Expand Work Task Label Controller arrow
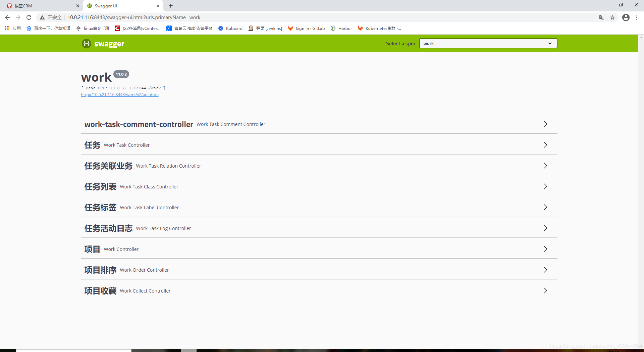Screen dimensions: 644x352 (545, 207)
